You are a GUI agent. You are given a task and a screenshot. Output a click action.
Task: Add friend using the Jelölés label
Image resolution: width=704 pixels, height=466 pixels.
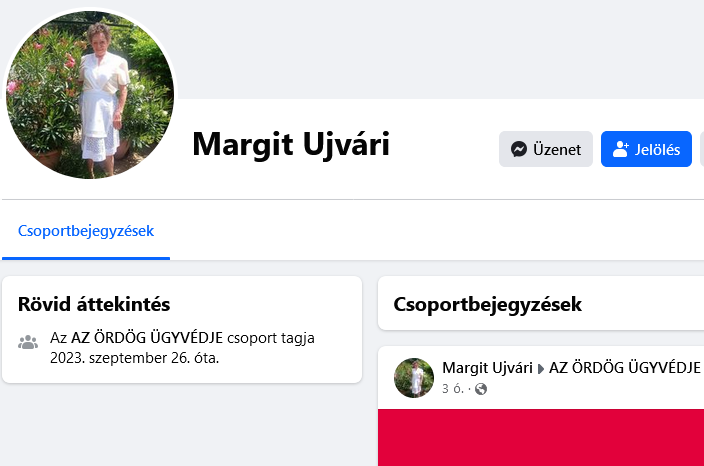click(x=657, y=149)
